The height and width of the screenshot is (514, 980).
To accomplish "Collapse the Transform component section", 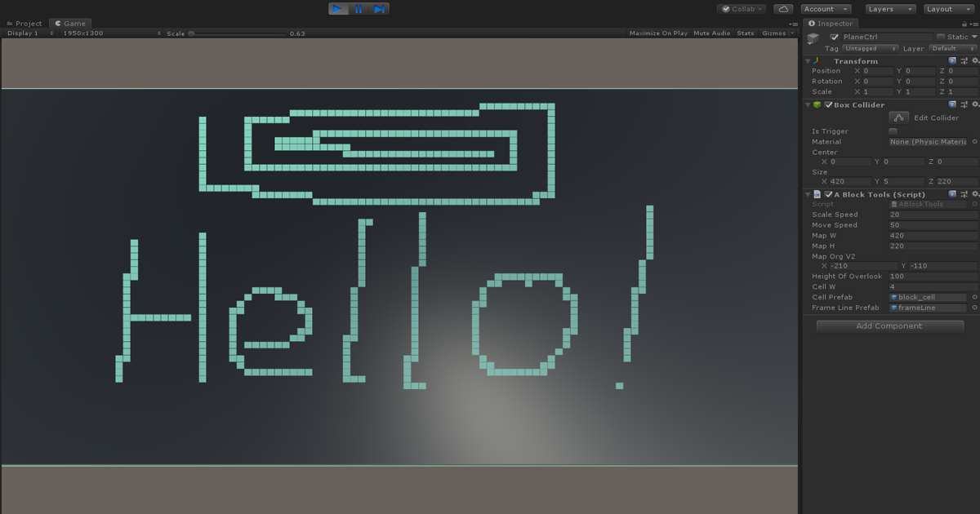I will (808, 61).
